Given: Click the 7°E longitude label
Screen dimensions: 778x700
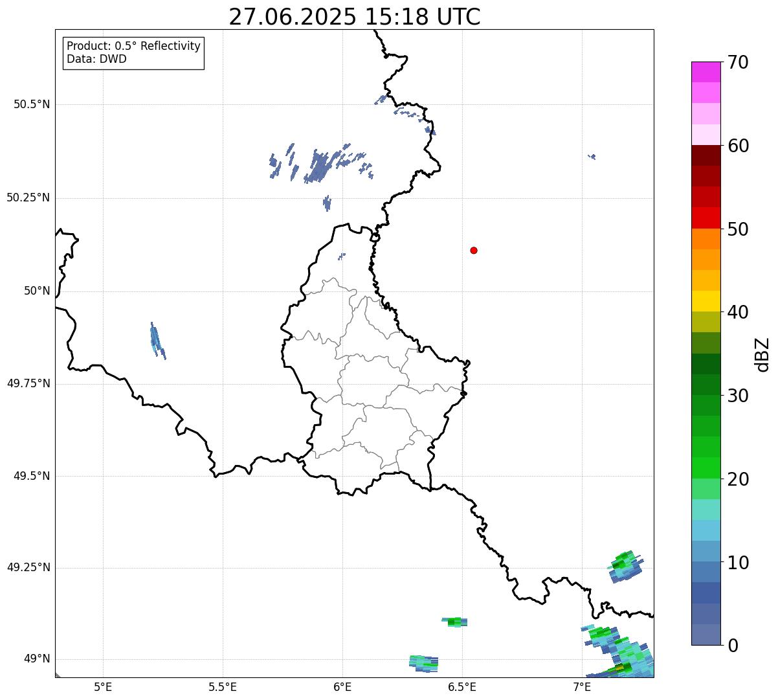Looking at the screenshot, I should (582, 686).
